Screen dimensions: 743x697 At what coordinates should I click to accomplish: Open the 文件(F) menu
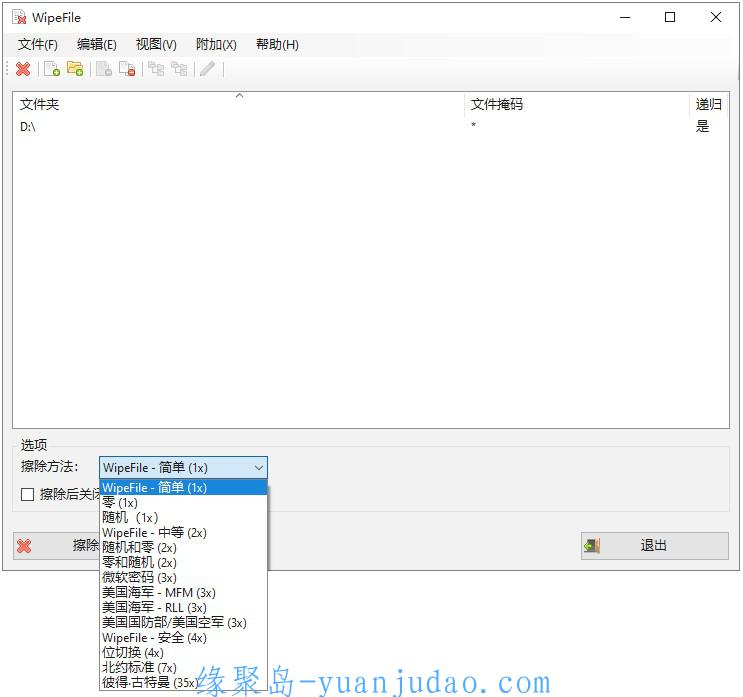pyautogui.click(x=38, y=45)
